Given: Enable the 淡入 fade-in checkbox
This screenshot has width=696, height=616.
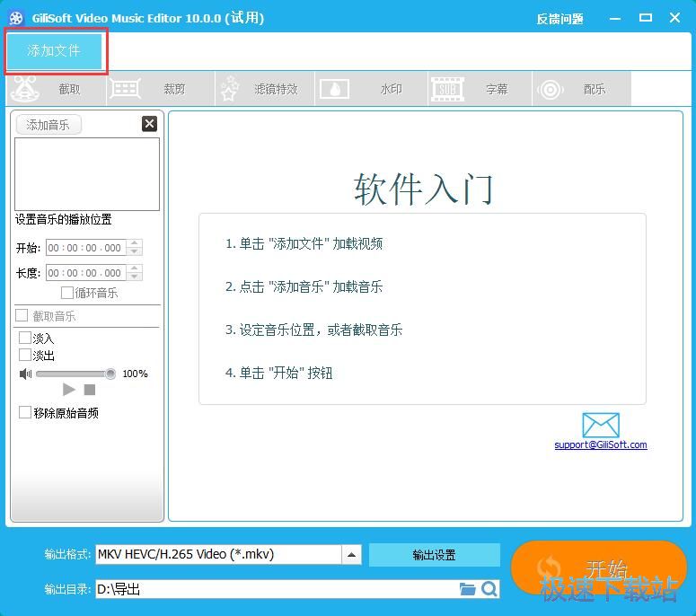Looking at the screenshot, I should (x=25, y=339).
